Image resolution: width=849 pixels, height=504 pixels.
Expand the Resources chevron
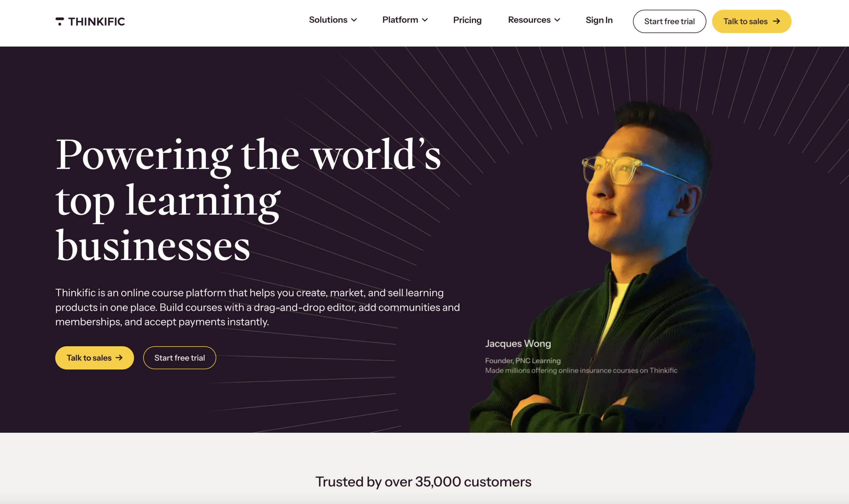tap(557, 20)
